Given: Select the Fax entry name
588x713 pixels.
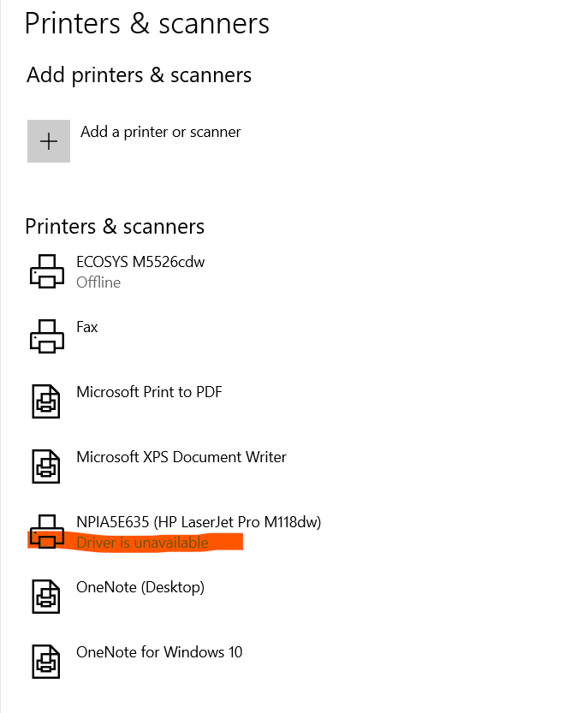Looking at the screenshot, I should click(87, 327).
